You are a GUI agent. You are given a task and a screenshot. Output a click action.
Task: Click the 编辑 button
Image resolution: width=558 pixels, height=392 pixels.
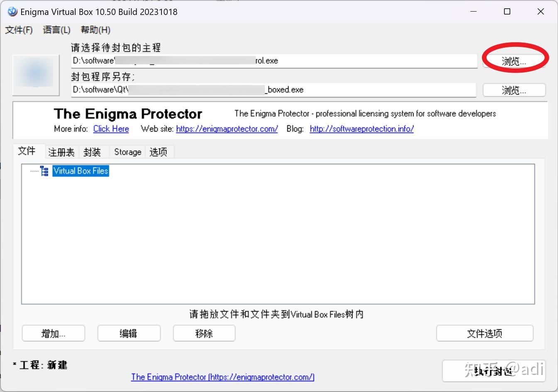click(129, 333)
